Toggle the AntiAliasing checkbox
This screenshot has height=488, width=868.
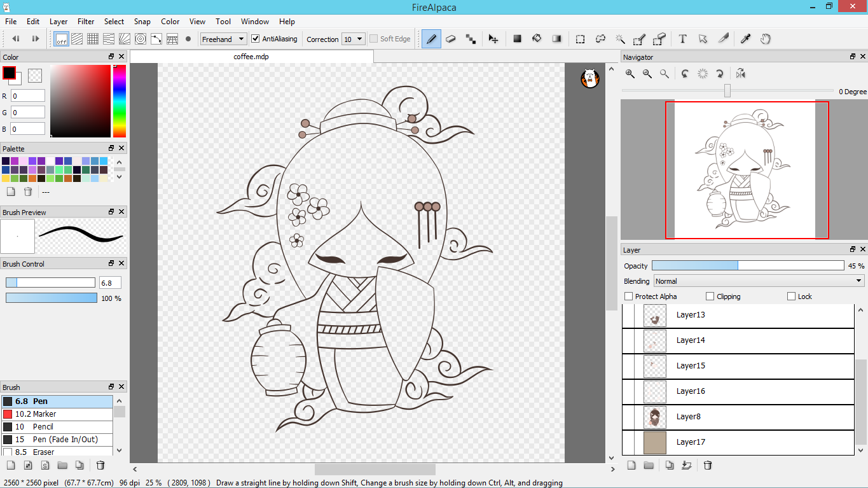pos(256,39)
